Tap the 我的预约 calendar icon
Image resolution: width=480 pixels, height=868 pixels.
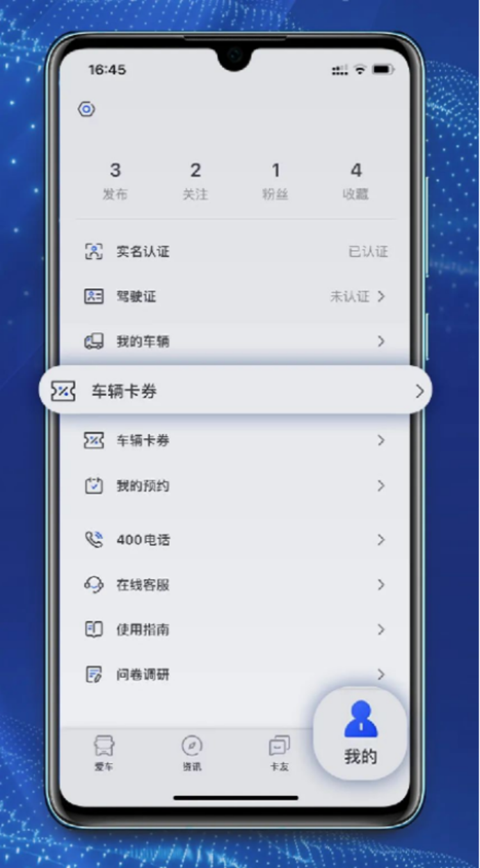click(93, 486)
